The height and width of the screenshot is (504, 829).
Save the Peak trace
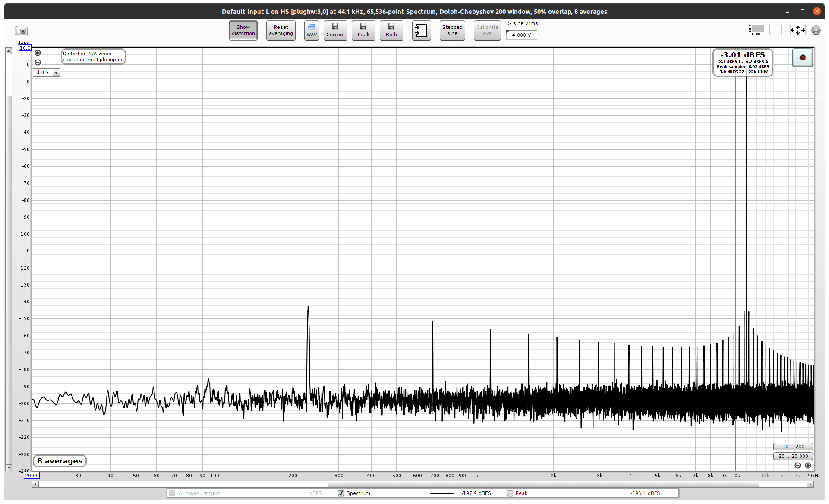pyautogui.click(x=363, y=30)
